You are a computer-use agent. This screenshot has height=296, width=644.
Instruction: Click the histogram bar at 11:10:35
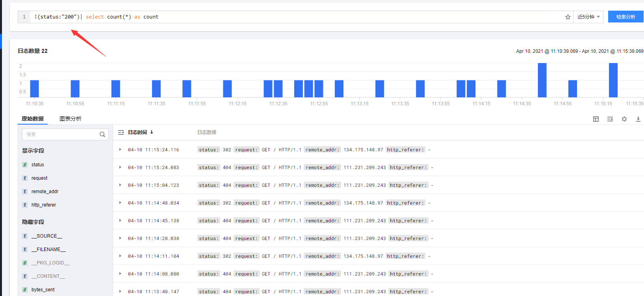point(35,89)
